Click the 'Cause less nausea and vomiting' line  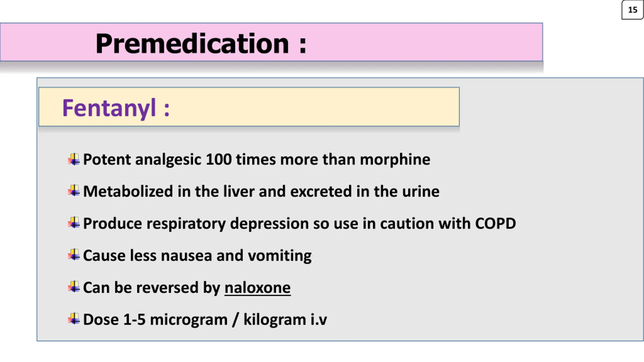click(x=197, y=256)
